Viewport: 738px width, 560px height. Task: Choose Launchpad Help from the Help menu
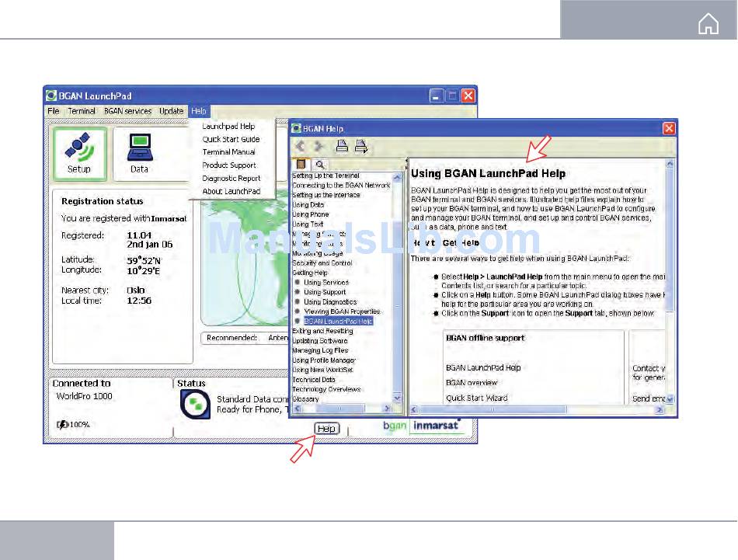(x=228, y=126)
